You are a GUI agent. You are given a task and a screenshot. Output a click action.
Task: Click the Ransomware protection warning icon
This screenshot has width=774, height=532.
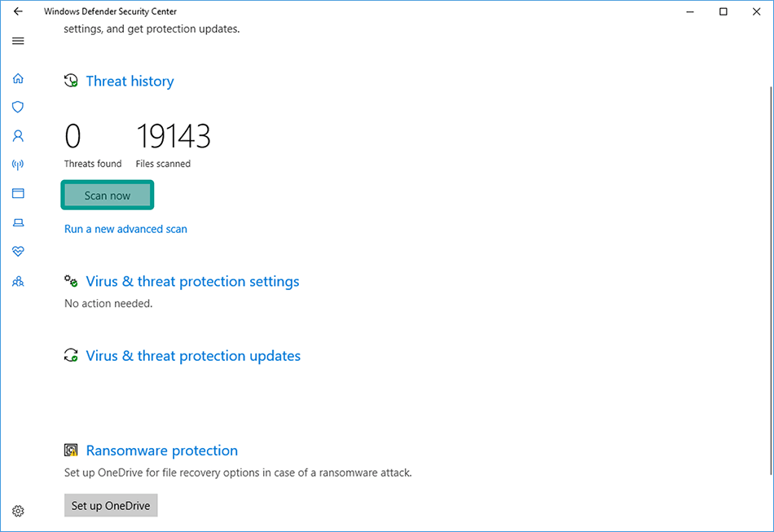(x=71, y=450)
